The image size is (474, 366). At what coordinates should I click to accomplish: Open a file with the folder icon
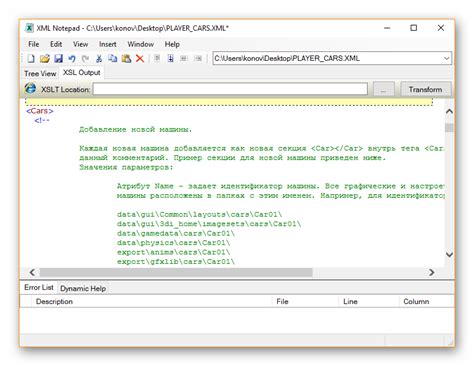45,59
